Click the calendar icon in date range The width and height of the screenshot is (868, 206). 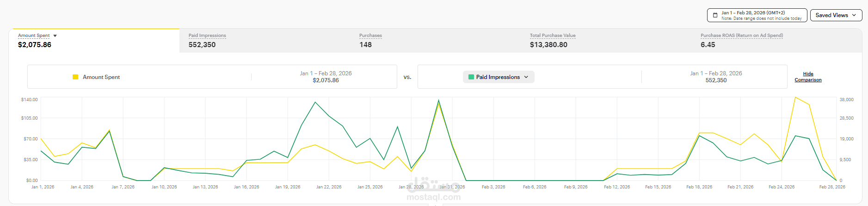[715, 15]
